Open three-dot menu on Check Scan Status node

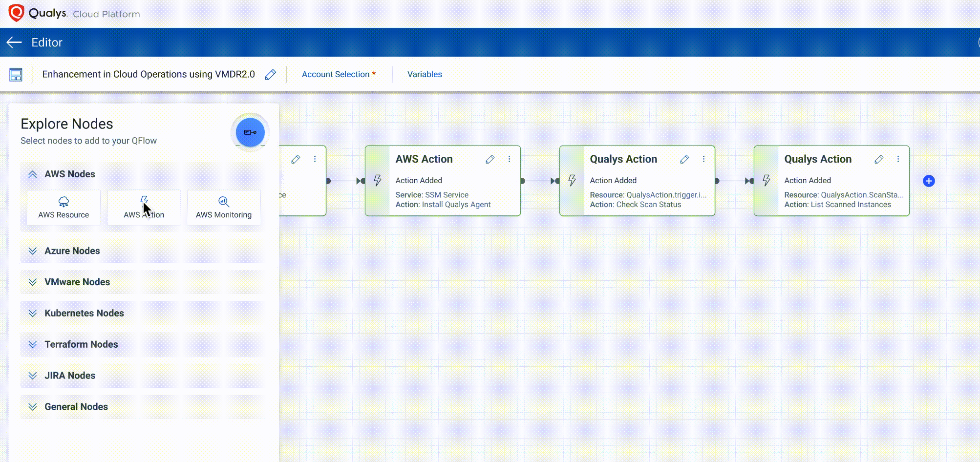[703, 159]
